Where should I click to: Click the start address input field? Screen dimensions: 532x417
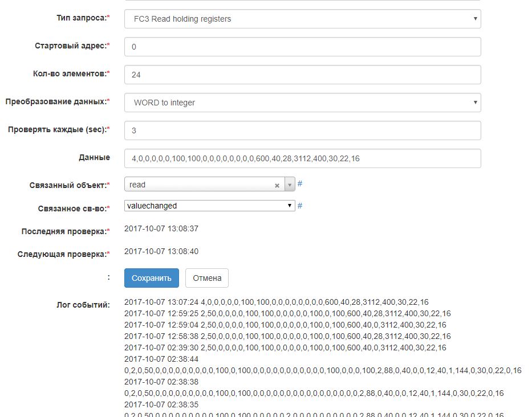coord(303,47)
